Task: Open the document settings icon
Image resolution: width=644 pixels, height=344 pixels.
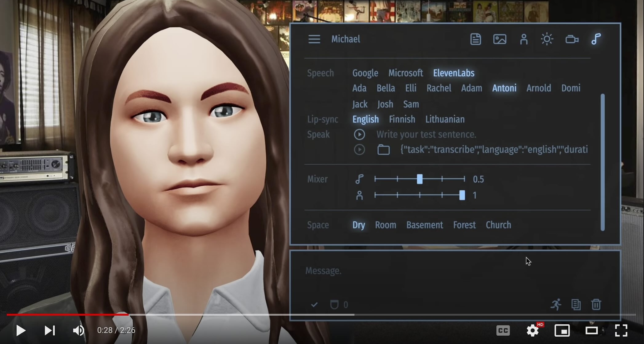Action: (x=475, y=39)
